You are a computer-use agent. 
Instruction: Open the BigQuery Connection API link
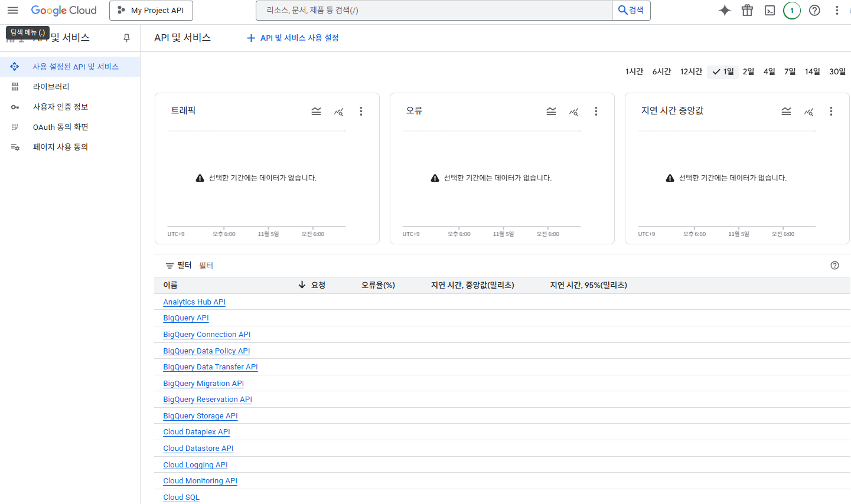tap(207, 335)
